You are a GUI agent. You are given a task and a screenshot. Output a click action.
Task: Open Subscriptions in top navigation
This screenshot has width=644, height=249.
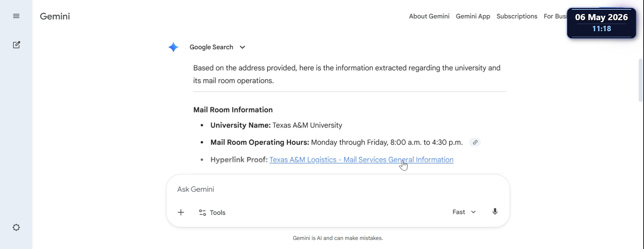pyautogui.click(x=517, y=16)
